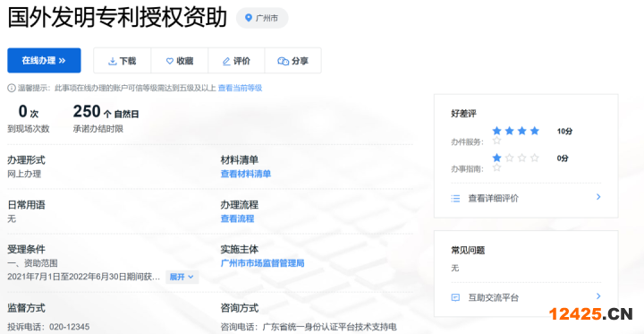Open the arrow beside 互助交流平台
644x334 pixels.
click(598, 295)
